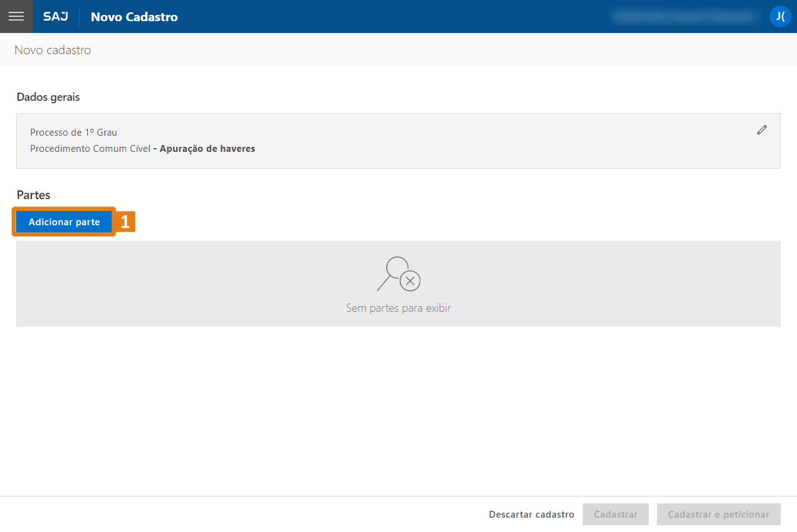Click the blurred user name in header
The height and width of the screenshot is (532, 797).
685,17
